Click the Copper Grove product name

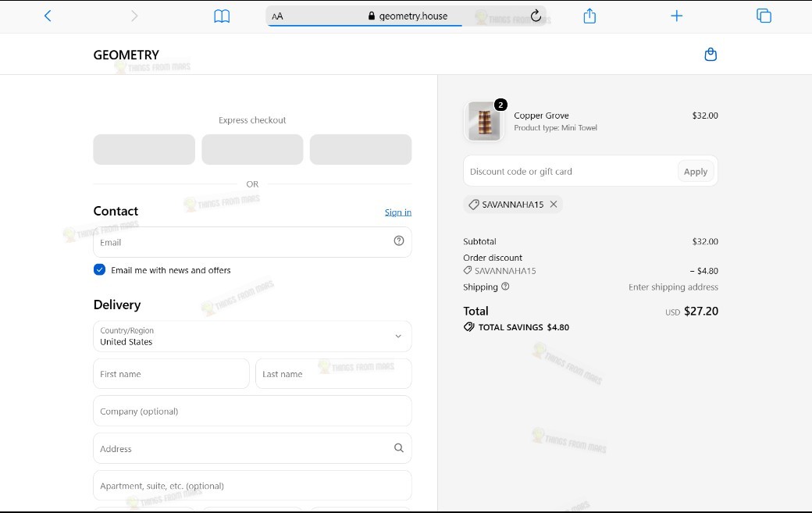541,116
